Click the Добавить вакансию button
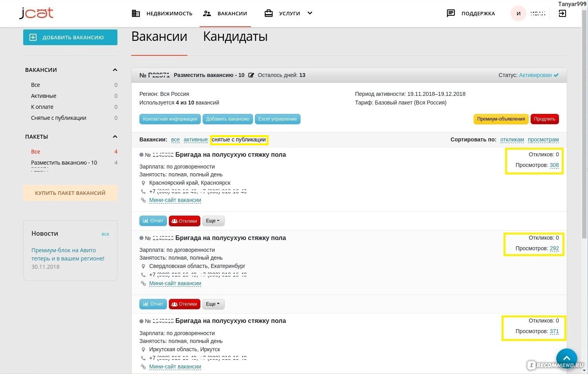The width and height of the screenshot is (588, 374). [70, 37]
